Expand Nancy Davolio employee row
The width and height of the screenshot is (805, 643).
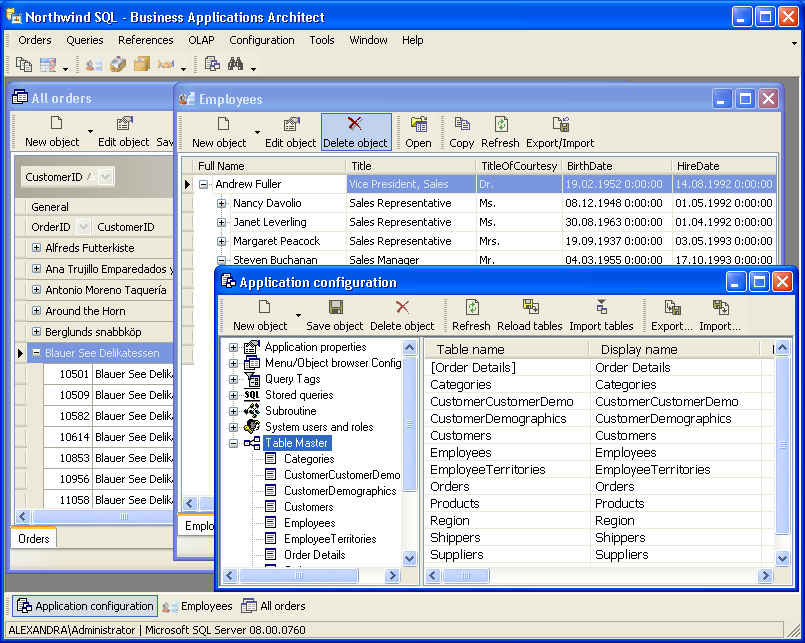tap(221, 203)
